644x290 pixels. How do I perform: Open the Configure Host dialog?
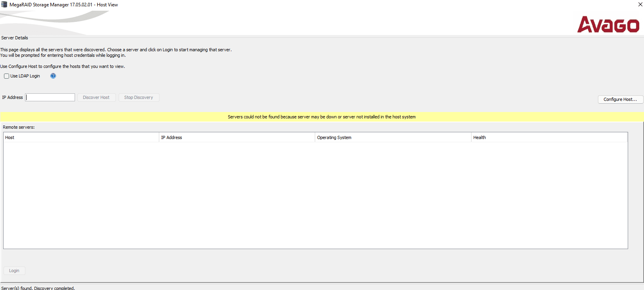pyautogui.click(x=620, y=99)
